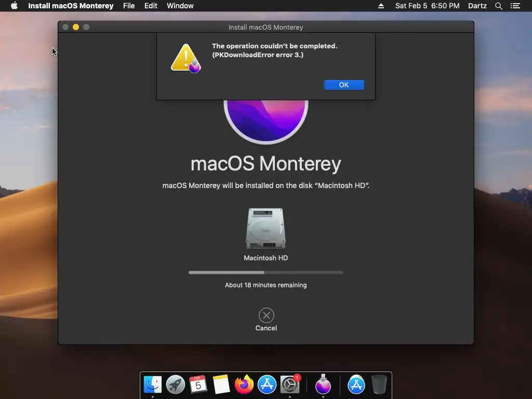Click the "macOS Monterey" heading
This screenshot has height=399, width=532.
point(265,164)
